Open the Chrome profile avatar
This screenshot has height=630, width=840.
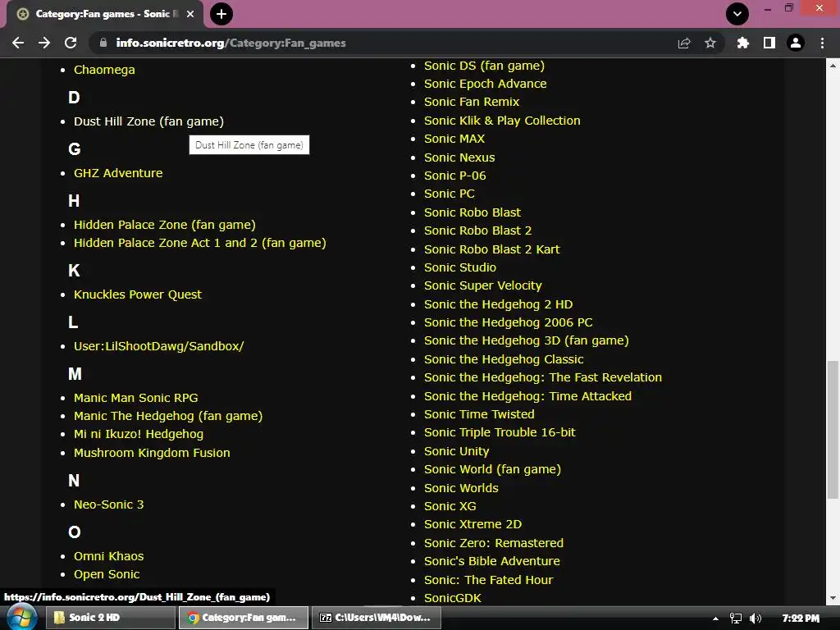point(796,43)
